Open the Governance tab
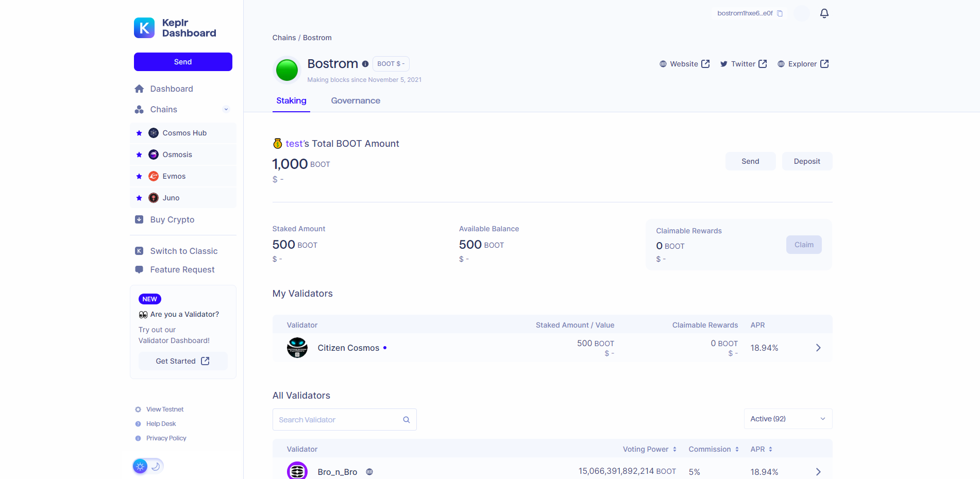Screen dimensions: 980x479 click(356, 101)
